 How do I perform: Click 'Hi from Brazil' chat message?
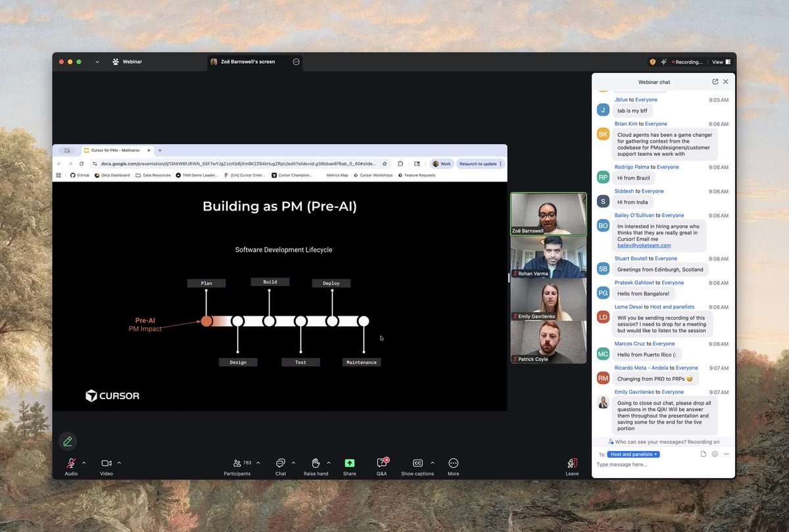(x=633, y=178)
